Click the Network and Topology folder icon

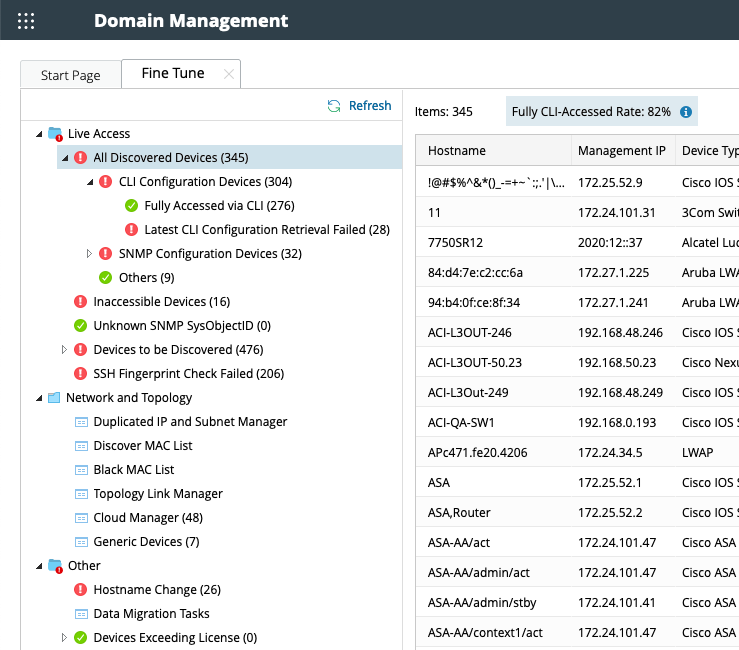(55, 398)
